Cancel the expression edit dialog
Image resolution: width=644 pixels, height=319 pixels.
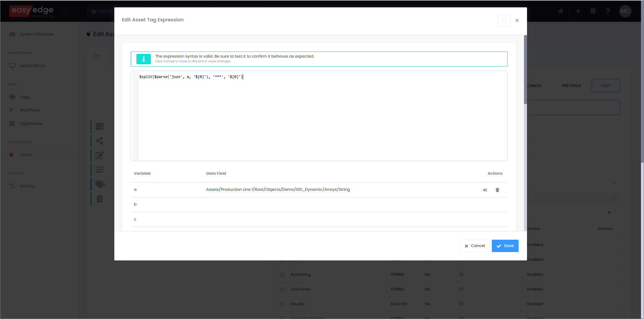click(x=474, y=246)
